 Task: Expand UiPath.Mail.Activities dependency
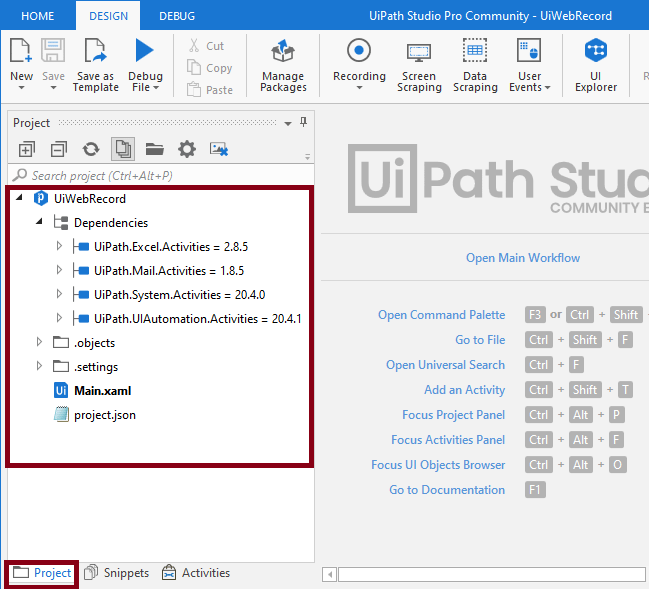point(59,270)
